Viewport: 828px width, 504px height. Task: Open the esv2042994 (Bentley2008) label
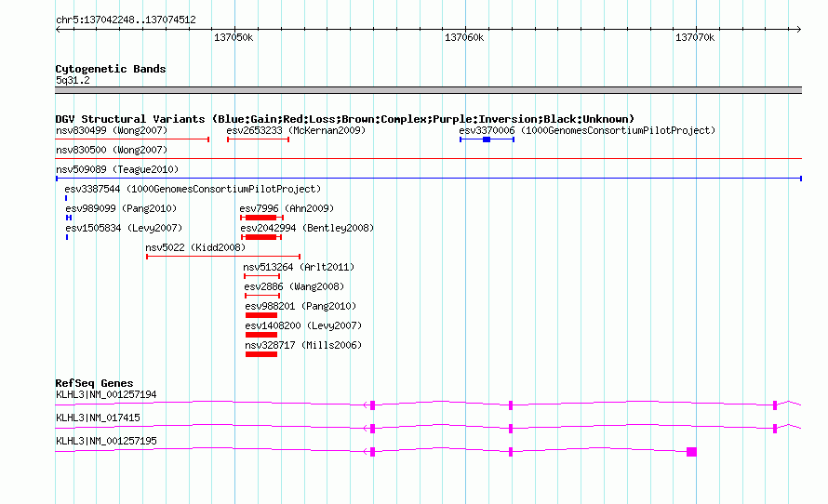click(x=307, y=228)
